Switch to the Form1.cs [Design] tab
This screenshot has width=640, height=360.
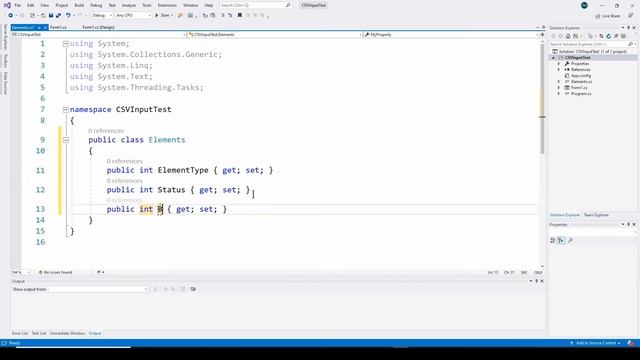98,27
